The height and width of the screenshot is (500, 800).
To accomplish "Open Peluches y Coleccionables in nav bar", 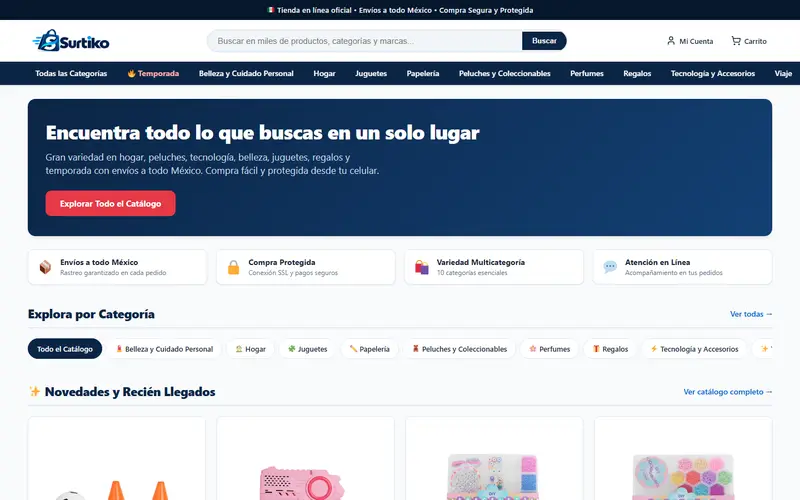I will 505,73.
